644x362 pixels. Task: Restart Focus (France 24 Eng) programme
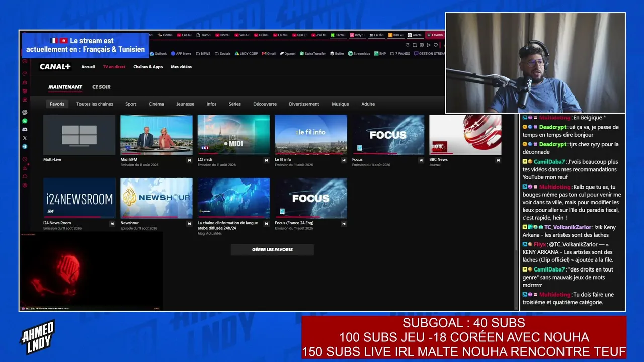pyautogui.click(x=344, y=224)
